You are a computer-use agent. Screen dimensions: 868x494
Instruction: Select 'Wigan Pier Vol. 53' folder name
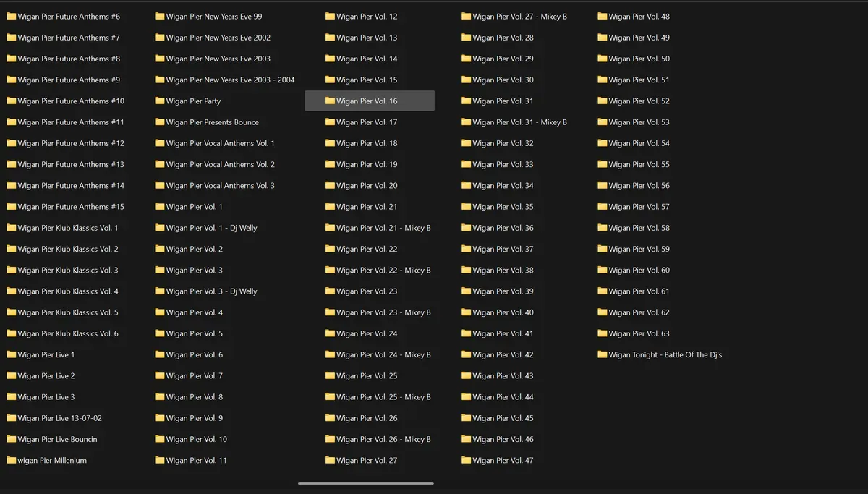(x=639, y=122)
